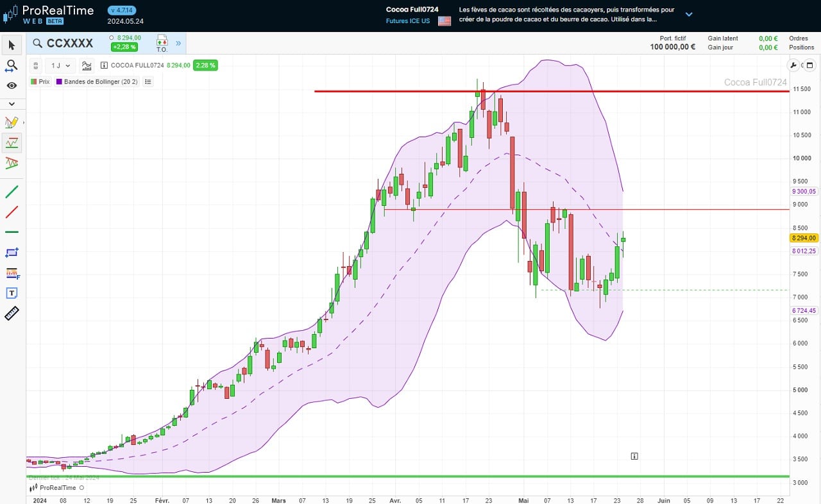
Task: Select the green trend line drawing tool
Action: click(x=12, y=191)
